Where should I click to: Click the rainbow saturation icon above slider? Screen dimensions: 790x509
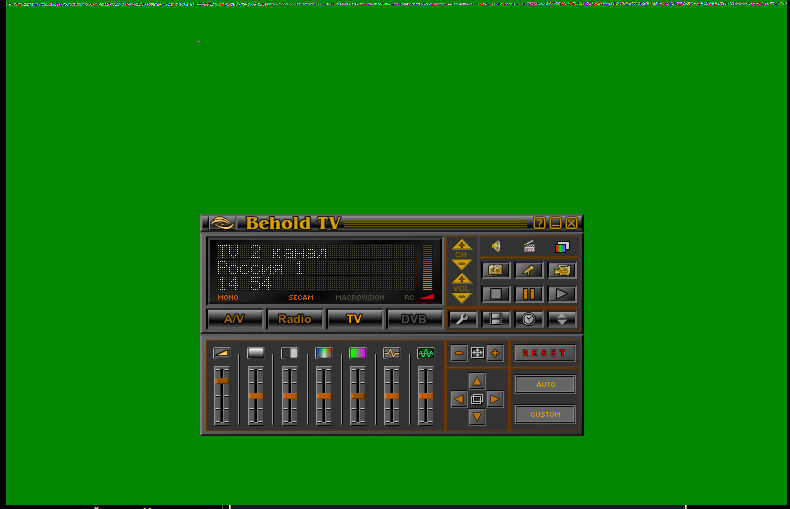pyautogui.click(x=323, y=353)
